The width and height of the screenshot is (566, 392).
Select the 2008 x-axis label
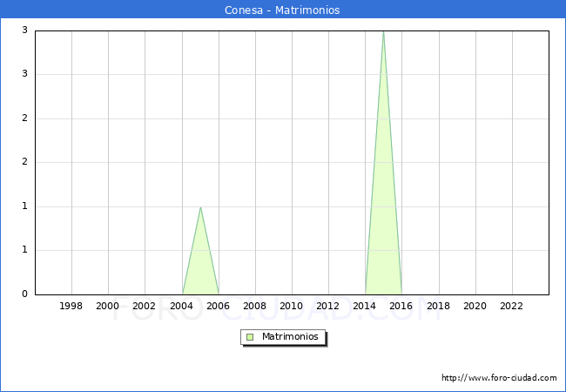(x=255, y=306)
